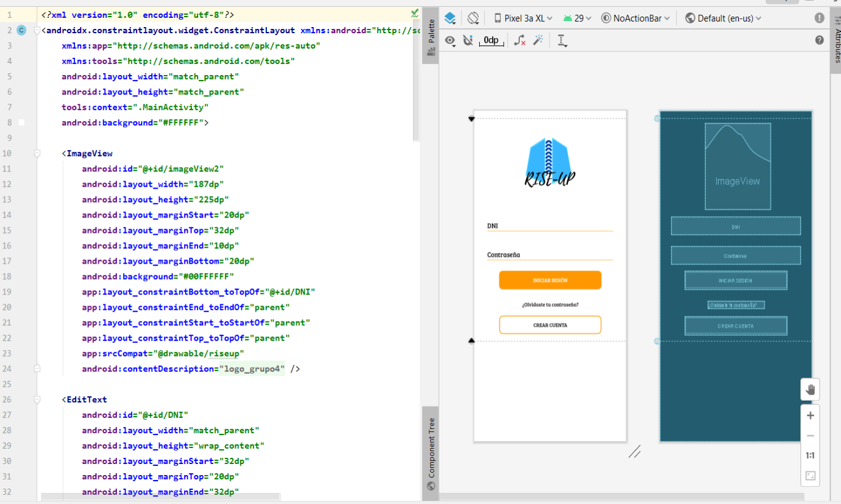
Task: Click the class gutter icon on line 2
Action: point(22,30)
